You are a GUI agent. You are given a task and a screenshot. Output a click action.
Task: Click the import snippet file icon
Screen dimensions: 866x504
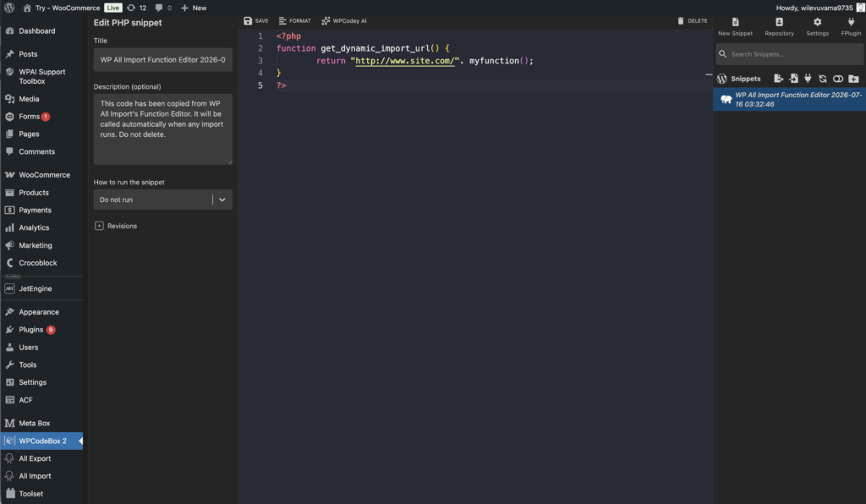coord(793,79)
